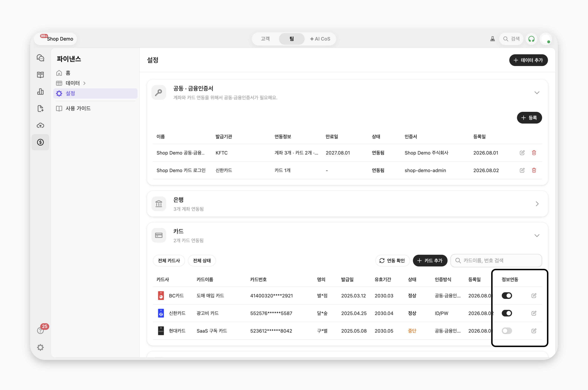588x390 pixels.
Task: Open the statistics bar chart sidebar icon
Action: pyautogui.click(x=40, y=91)
